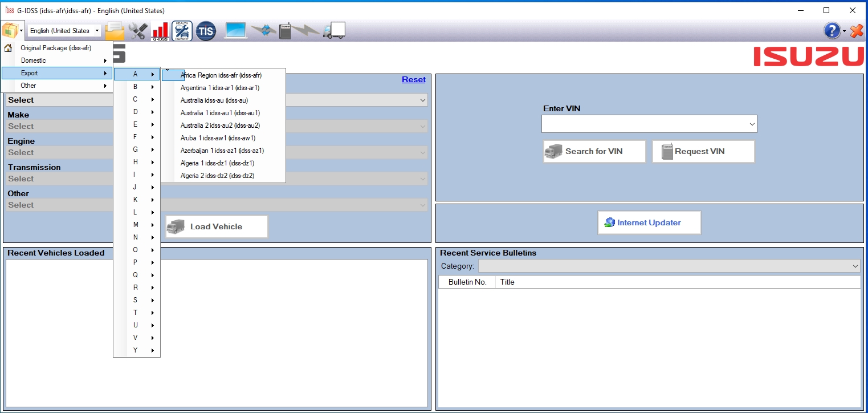The height and width of the screenshot is (413, 868).
Task: Open the I countries submenu
Action: point(137,175)
